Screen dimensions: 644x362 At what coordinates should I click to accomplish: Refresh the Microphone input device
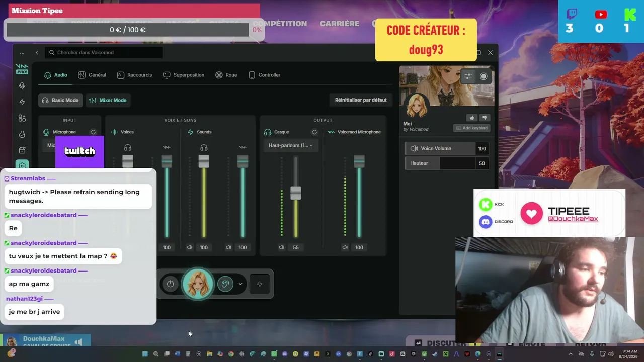pos(93,132)
